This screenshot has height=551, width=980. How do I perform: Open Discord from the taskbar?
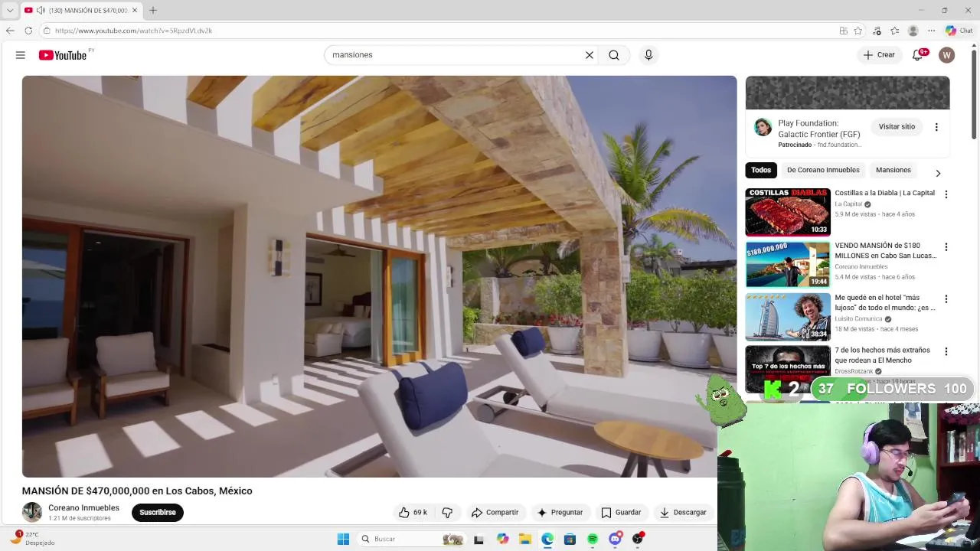pyautogui.click(x=616, y=540)
